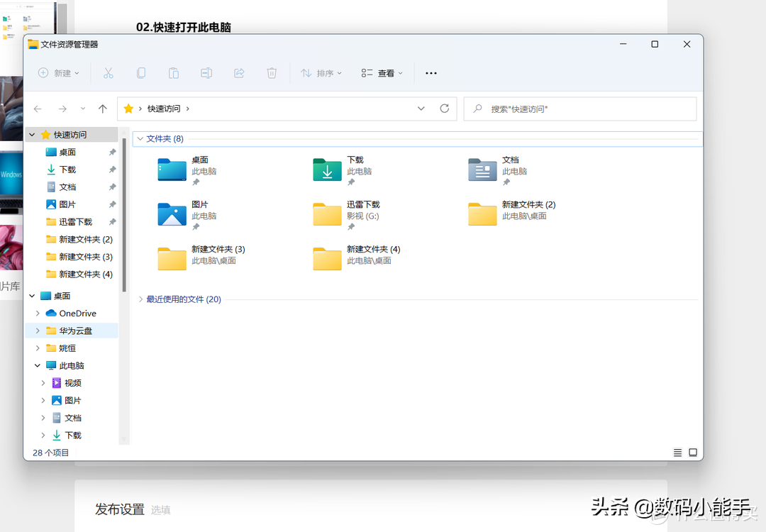Expand the OneDrive tree node
This screenshot has height=532, width=766.
[x=38, y=313]
